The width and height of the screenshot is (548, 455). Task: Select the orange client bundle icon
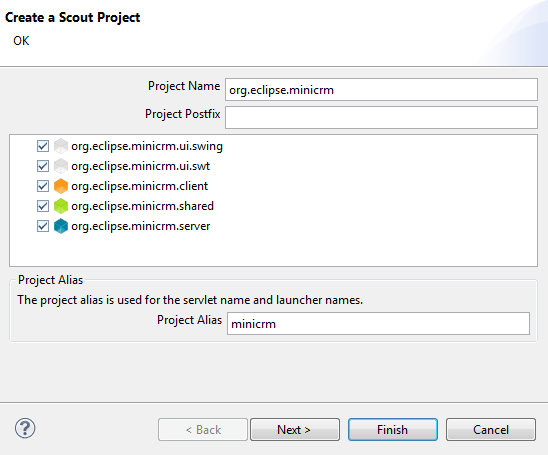click(61, 186)
